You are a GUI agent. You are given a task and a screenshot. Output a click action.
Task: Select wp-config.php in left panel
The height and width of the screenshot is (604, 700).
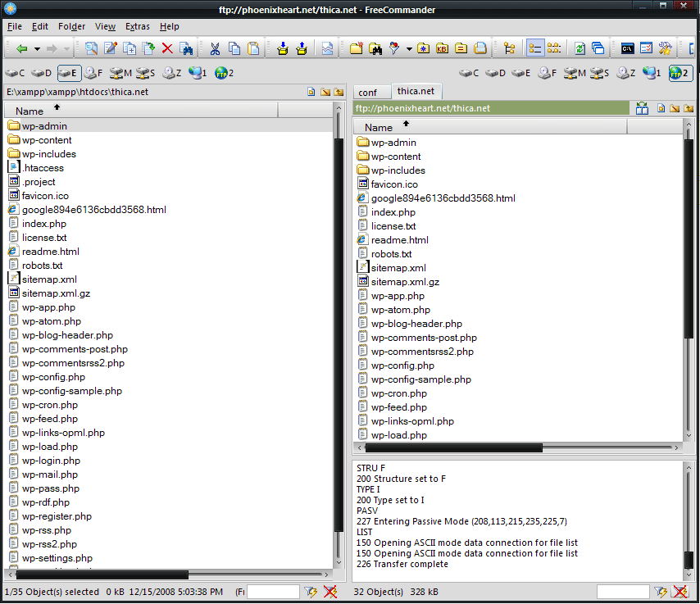coord(53,377)
